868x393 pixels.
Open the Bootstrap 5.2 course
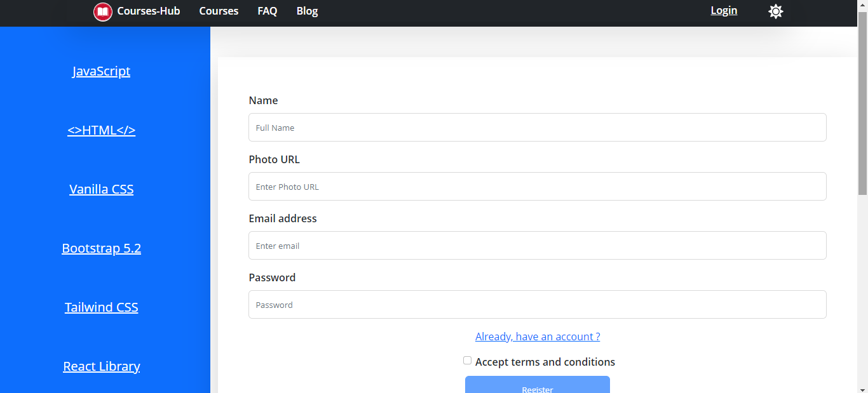click(x=101, y=248)
